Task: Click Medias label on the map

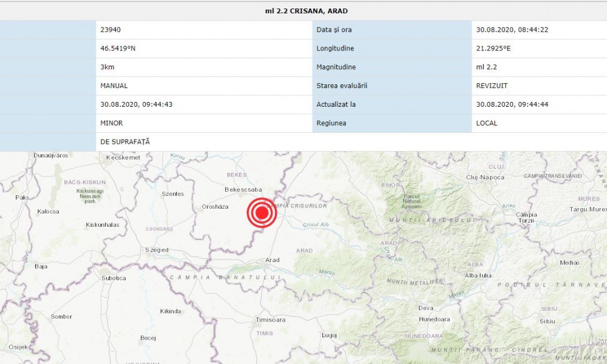Action: pos(569,263)
